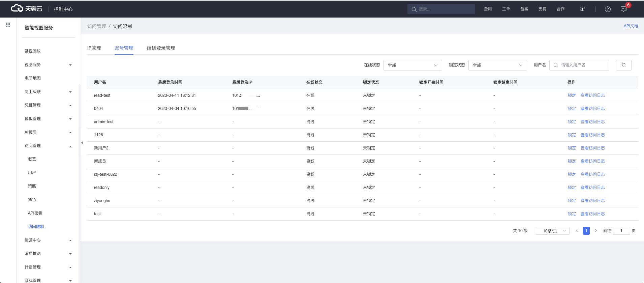Open the messages notification icon
The width and height of the screenshot is (644, 283).
(x=623, y=9)
